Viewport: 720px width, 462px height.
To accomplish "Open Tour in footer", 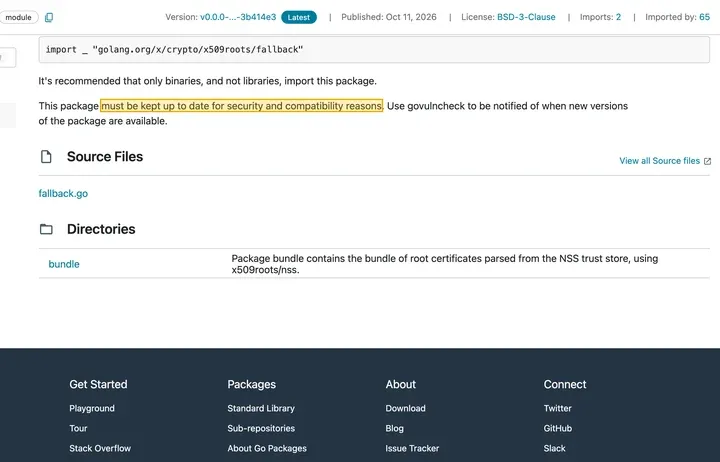I will tap(78, 428).
